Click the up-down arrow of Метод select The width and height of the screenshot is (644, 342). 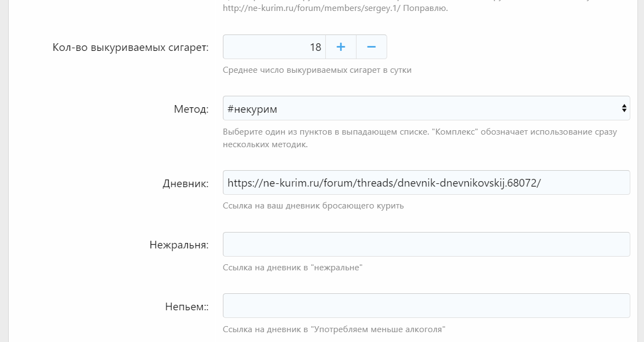pos(624,108)
